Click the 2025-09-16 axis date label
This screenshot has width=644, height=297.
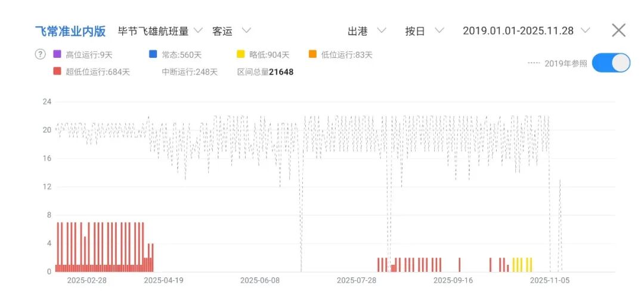[x=453, y=280]
